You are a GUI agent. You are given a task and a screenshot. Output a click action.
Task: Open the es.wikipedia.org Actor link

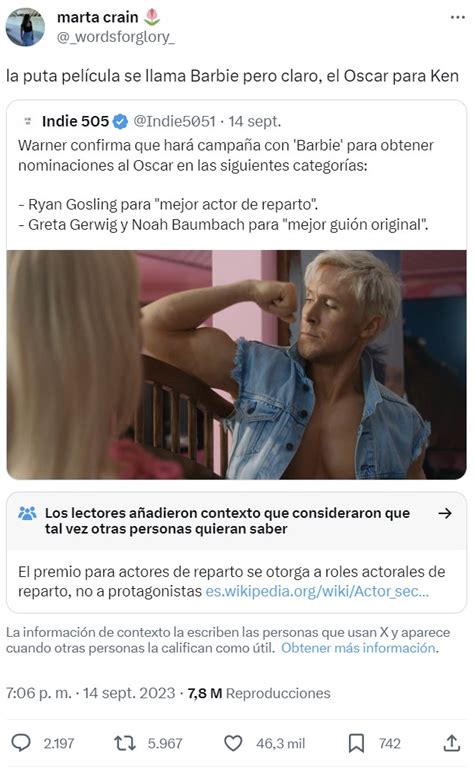tap(317, 591)
